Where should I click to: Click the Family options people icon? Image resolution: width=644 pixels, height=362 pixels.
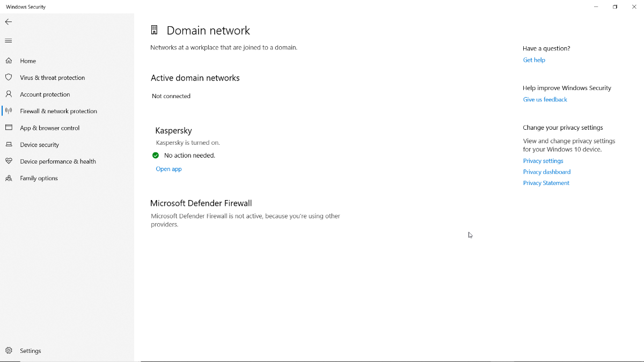[9, 178]
